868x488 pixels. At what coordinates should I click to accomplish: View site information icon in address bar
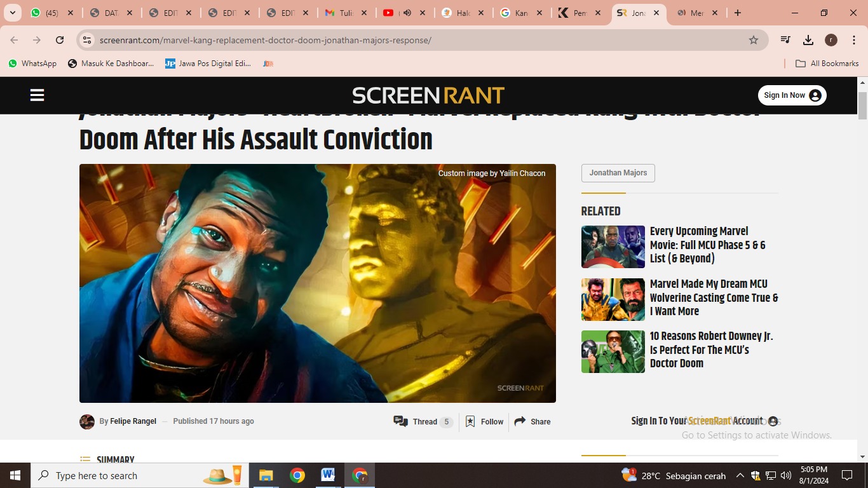[87, 40]
